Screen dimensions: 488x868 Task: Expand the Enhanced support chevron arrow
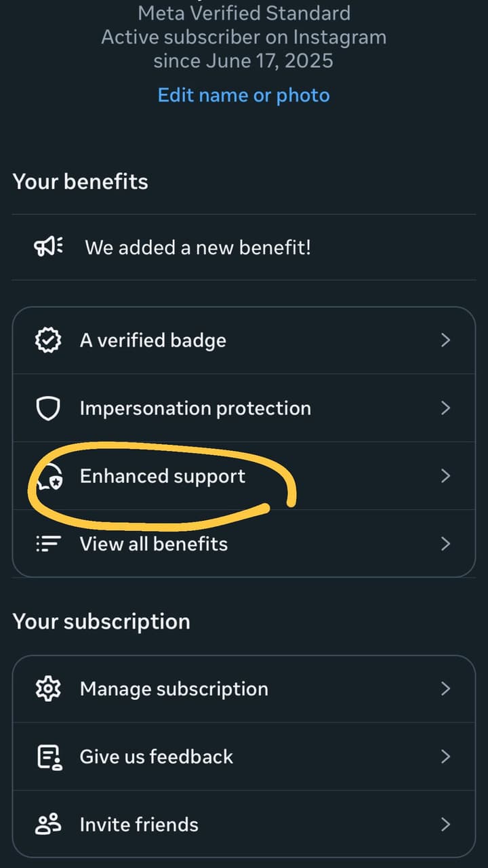point(445,476)
